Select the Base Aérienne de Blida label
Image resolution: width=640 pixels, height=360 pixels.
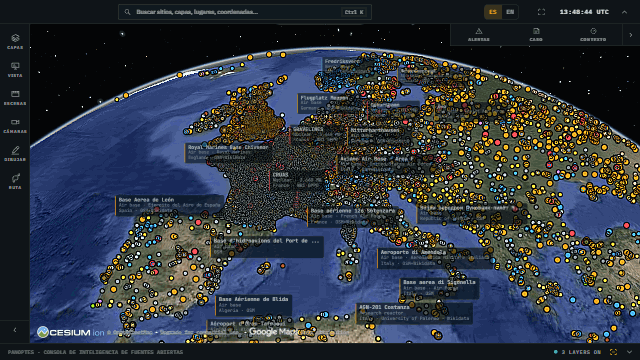254,305
